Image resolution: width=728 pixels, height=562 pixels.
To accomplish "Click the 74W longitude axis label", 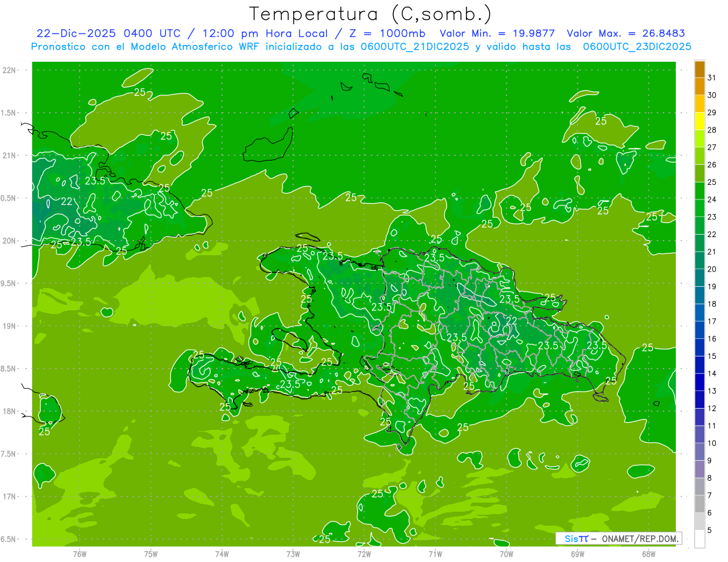I will 222,554.
